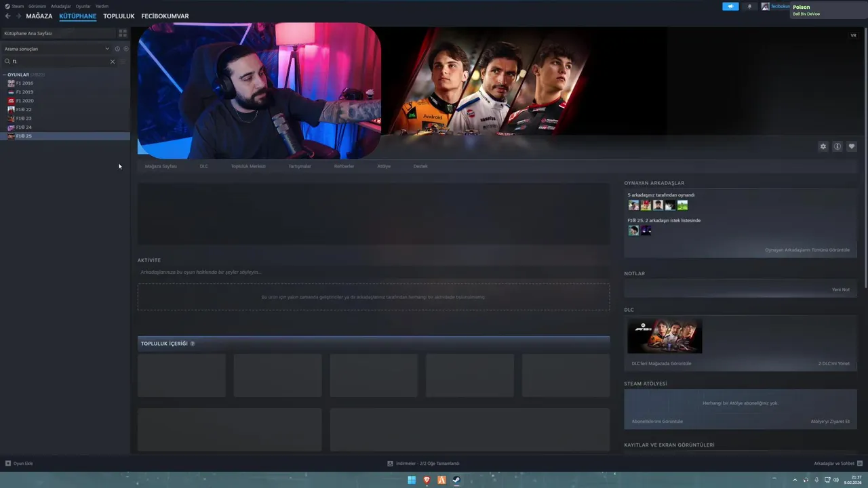Click the Topluluk İçeriği help icon

[x=193, y=344]
